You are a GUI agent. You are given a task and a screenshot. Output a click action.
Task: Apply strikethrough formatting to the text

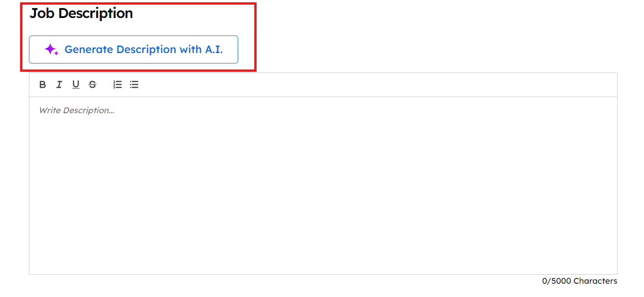click(x=92, y=85)
